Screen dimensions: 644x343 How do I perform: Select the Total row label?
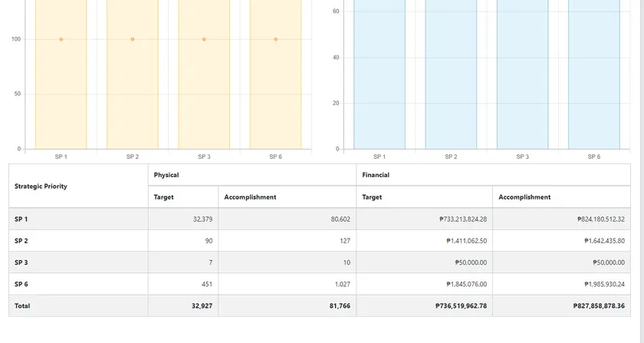coord(78,306)
